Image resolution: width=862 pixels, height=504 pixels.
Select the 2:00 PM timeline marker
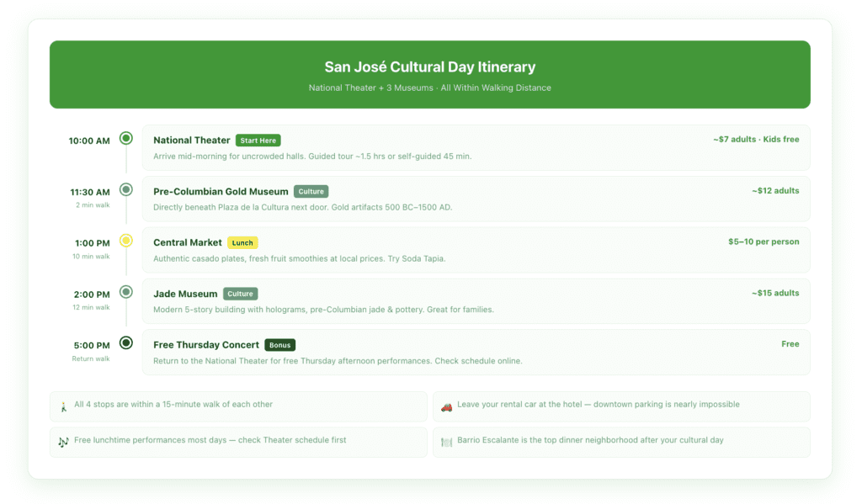[x=126, y=292]
